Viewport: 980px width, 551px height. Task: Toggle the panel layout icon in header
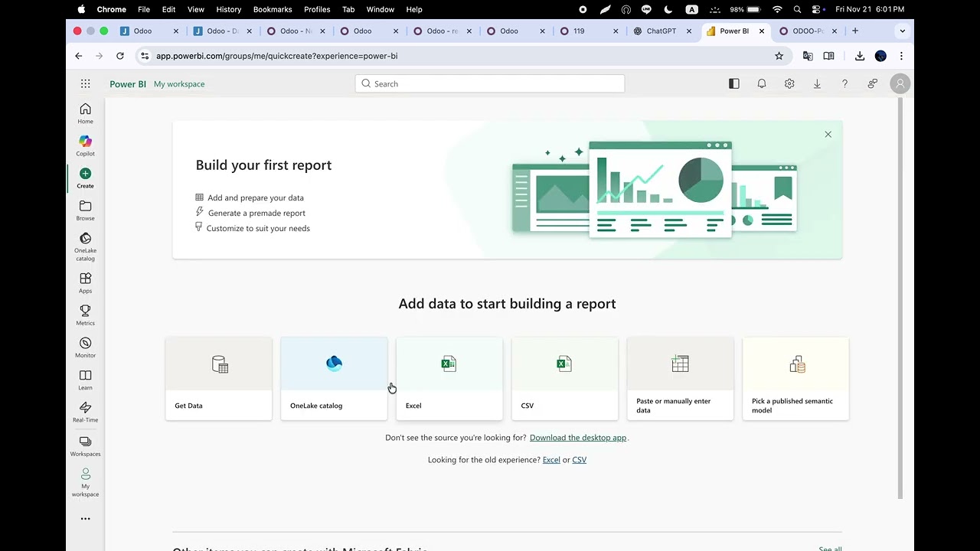point(734,84)
